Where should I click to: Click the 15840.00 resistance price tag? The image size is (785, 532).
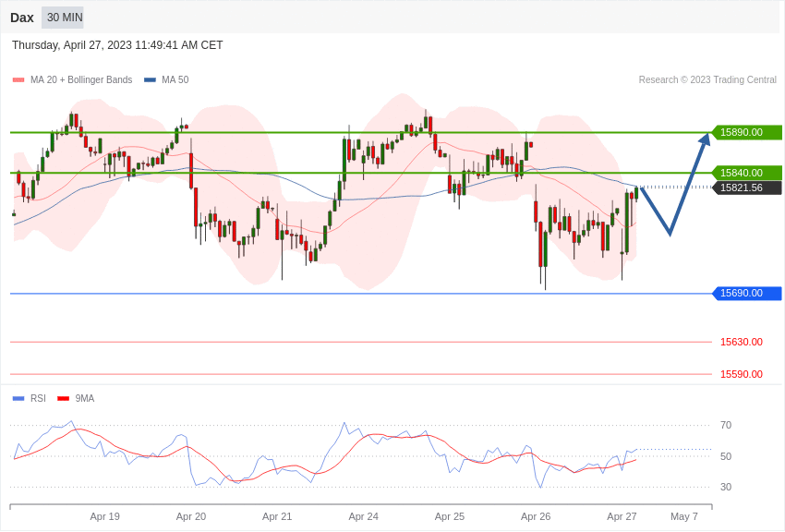click(746, 173)
